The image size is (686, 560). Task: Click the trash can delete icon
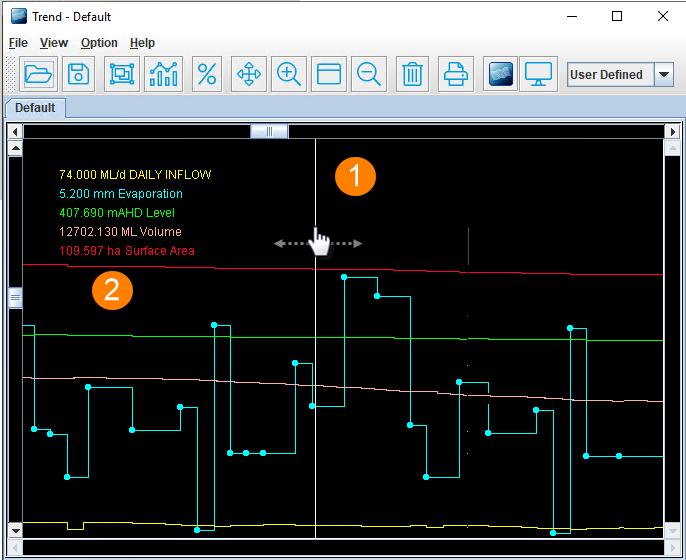tap(412, 74)
